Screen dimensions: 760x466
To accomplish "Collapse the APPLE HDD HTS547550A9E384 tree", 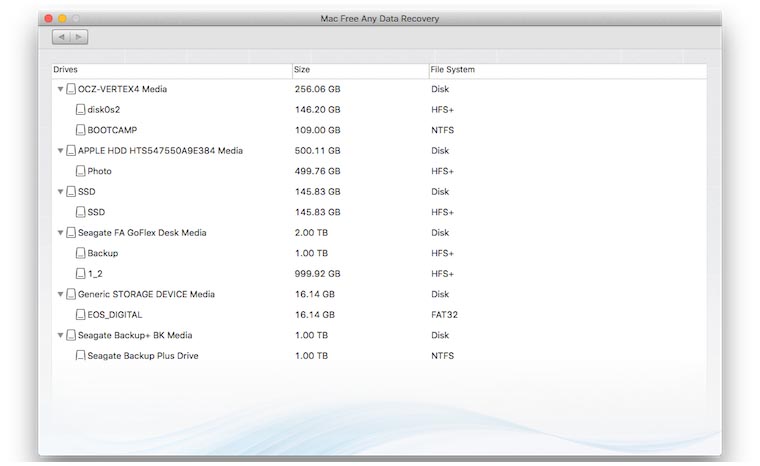I will click(x=60, y=151).
